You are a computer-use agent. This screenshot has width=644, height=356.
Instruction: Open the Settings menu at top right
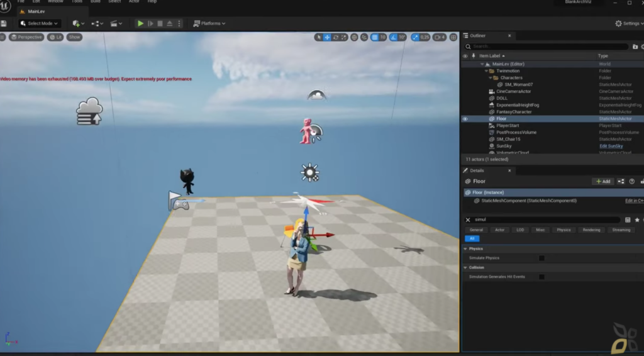pos(629,23)
